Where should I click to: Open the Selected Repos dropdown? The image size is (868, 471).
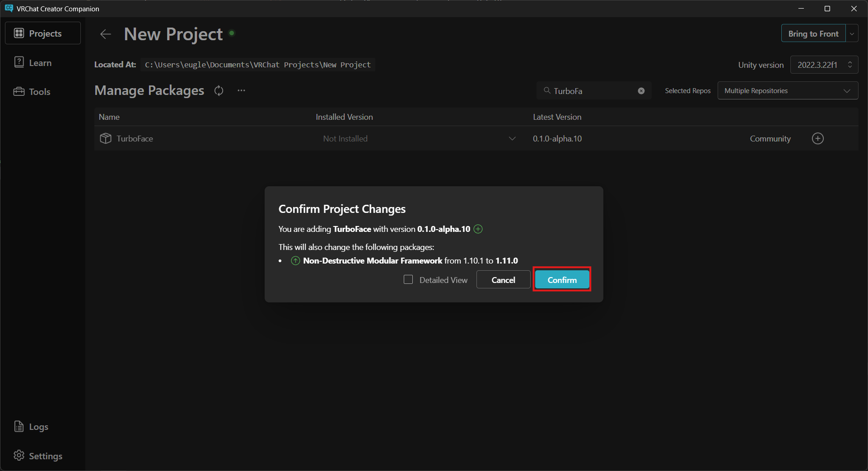pos(788,91)
